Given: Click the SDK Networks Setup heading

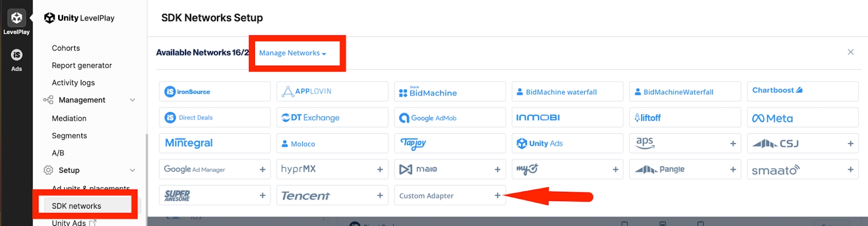Looking at the screenshot, I should coord(212,18).
